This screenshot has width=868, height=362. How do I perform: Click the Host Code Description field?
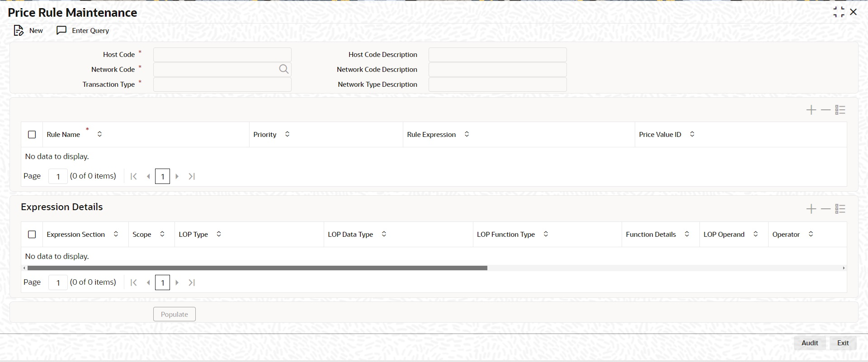[498, 55]
